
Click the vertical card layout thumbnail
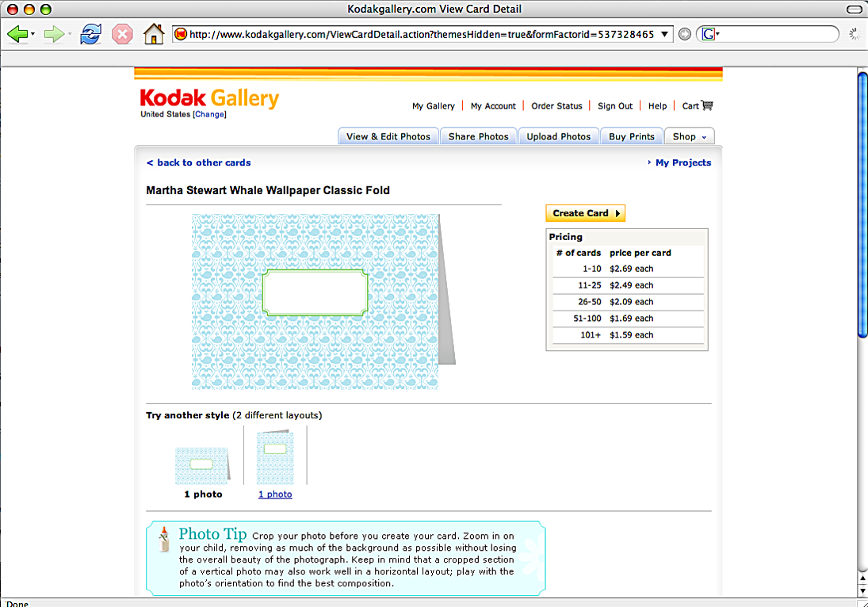(275, 457)
